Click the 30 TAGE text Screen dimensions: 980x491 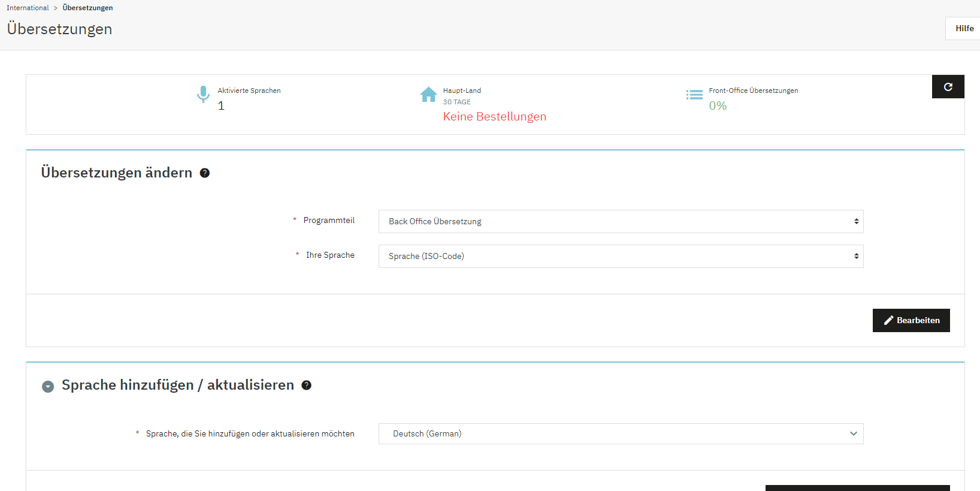click(456, 102)
